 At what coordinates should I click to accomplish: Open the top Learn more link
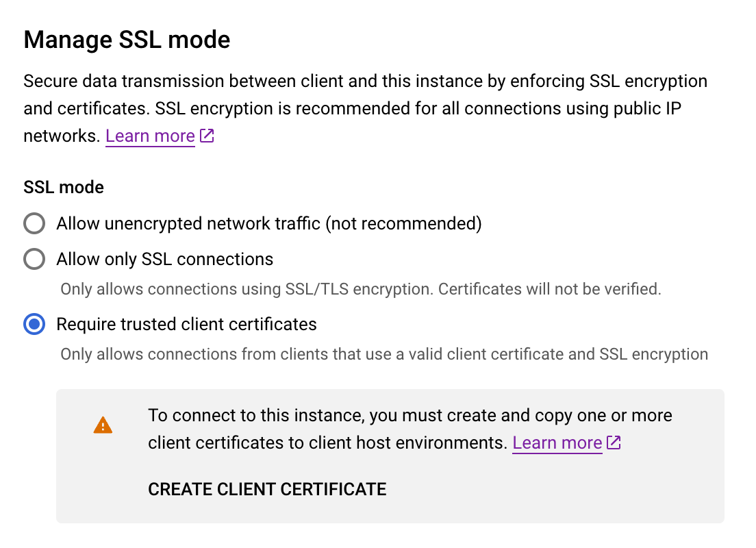click(x=150, y=136)
